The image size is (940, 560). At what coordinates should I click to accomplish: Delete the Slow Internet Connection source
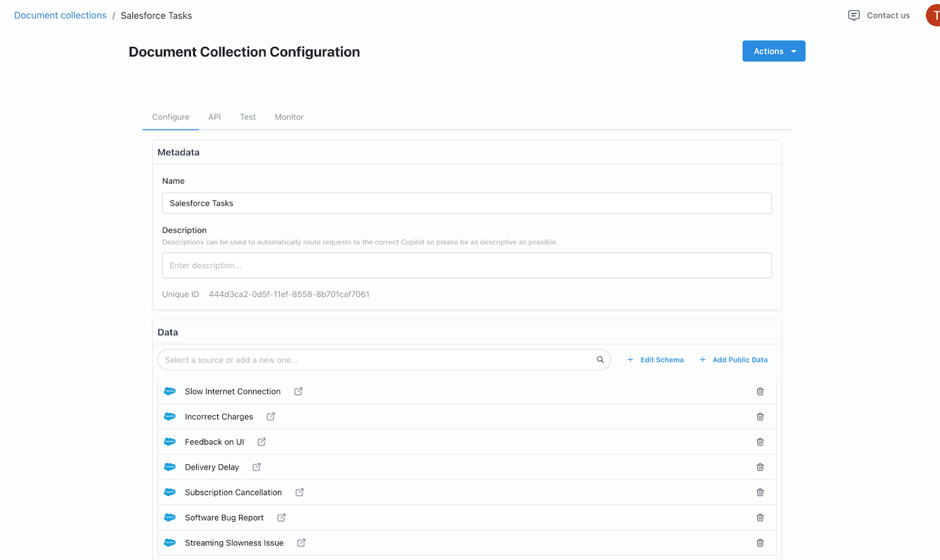click(760, 392)
